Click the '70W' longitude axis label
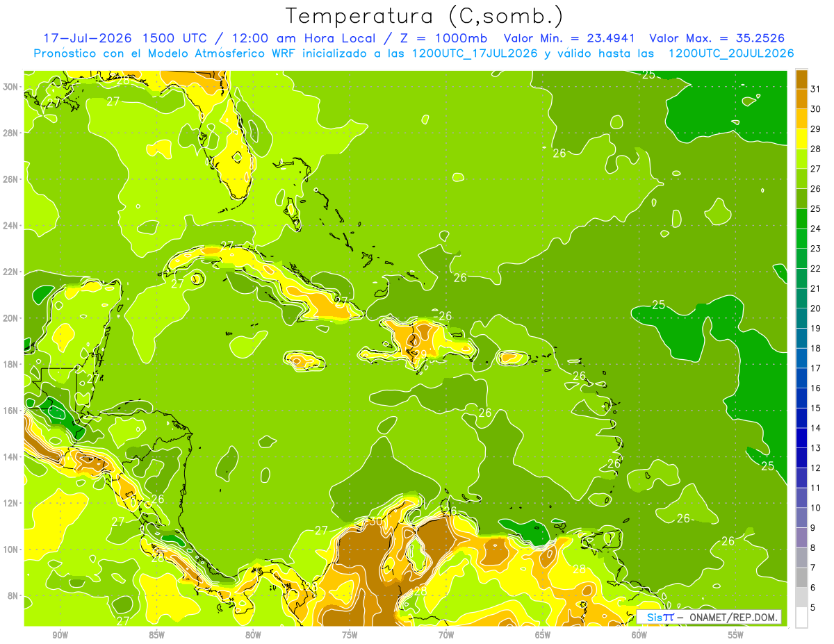Viewport: 834px width, 644px height. (446, 635)
